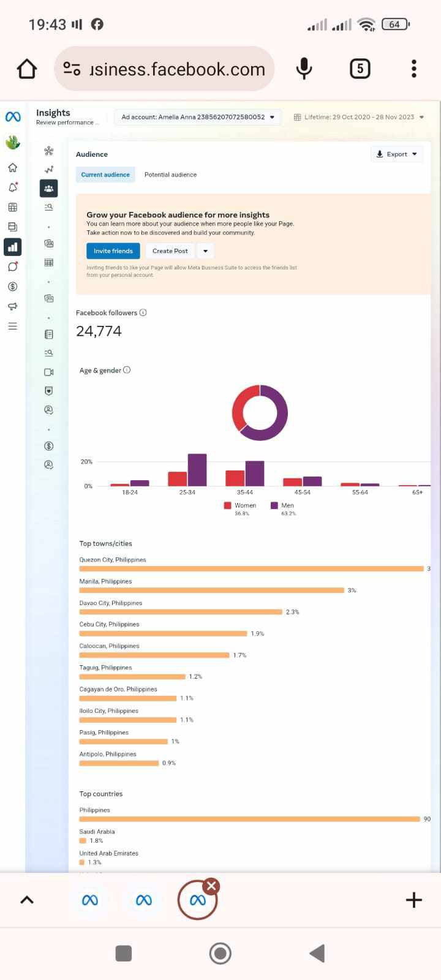Add a new tab with plus button

(x=414, y=900)
